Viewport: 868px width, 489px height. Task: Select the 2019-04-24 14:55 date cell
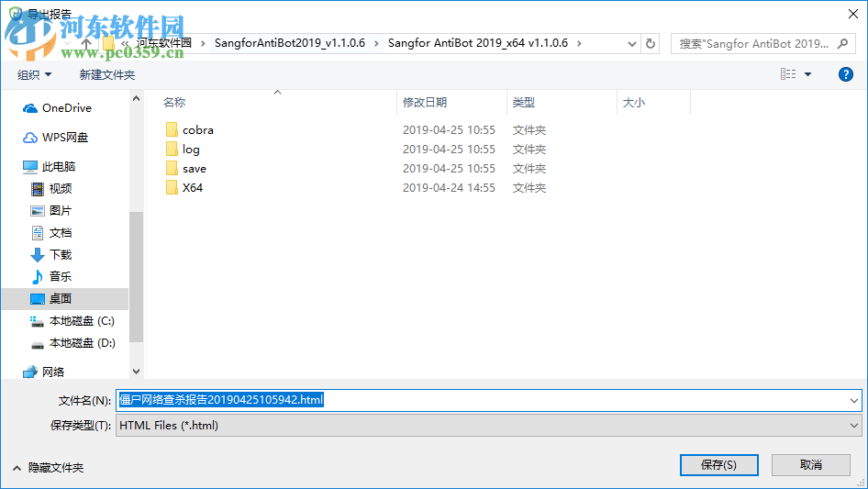coord(449,188)
